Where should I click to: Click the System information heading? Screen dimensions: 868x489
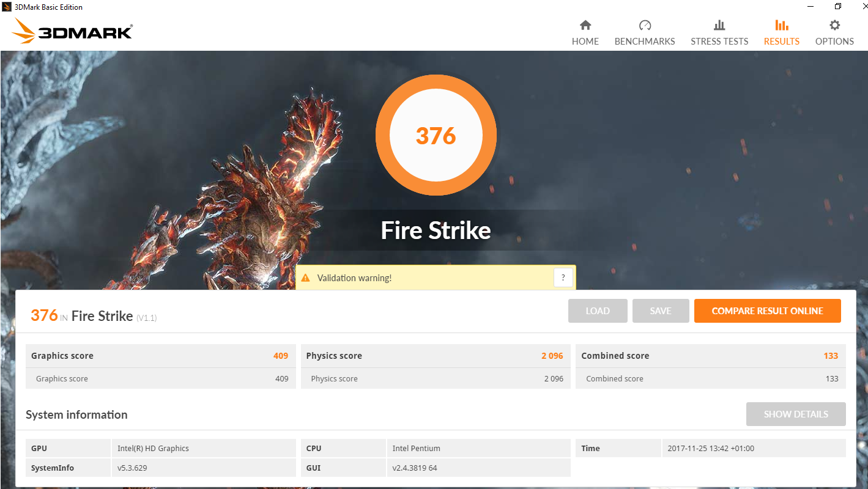point(76,414)
